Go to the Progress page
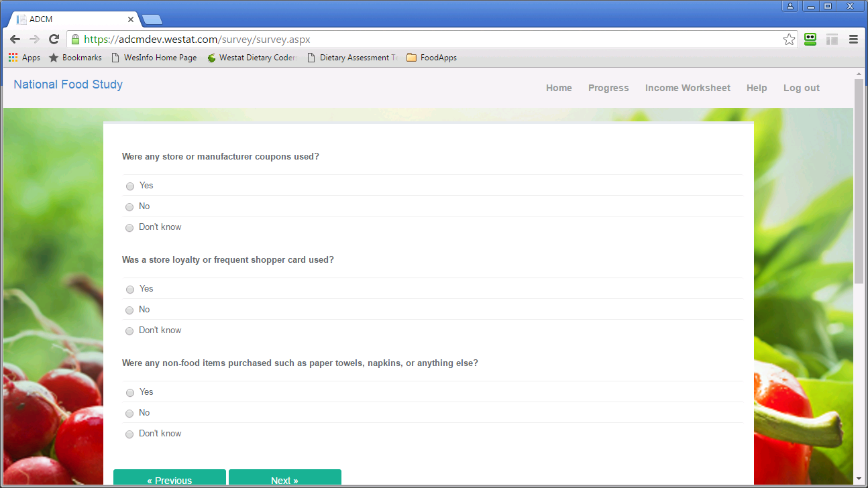Image resolution: width=868 pixels, height=488 pixels. coord(608,88)
